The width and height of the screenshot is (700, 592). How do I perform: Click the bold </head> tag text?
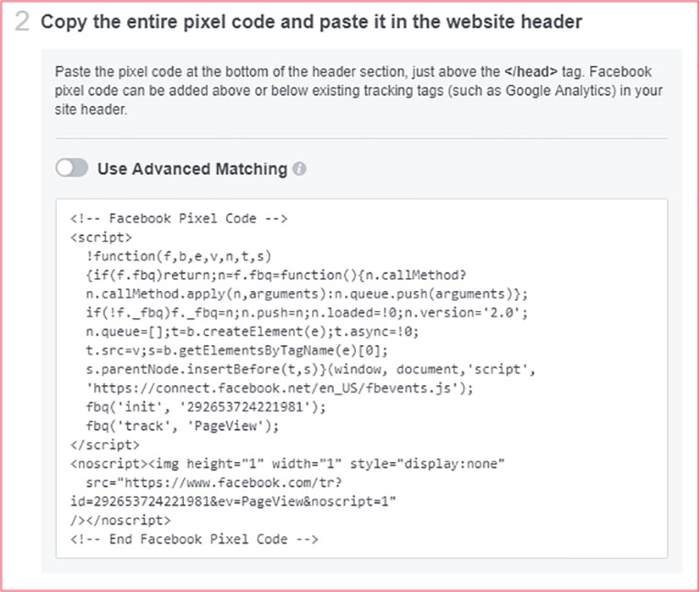[x=531, y=71]
